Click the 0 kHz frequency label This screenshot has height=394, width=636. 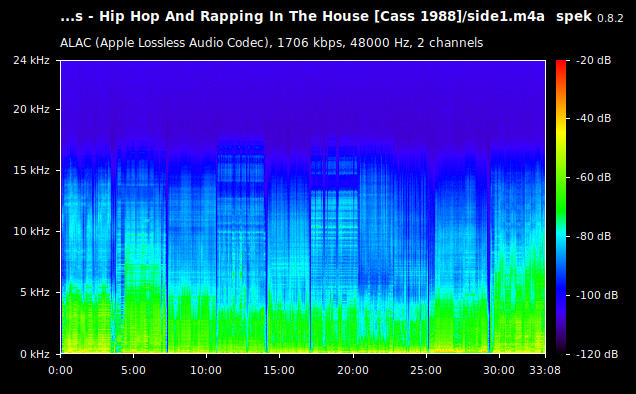pyautogui.click(x=35, y=354)
